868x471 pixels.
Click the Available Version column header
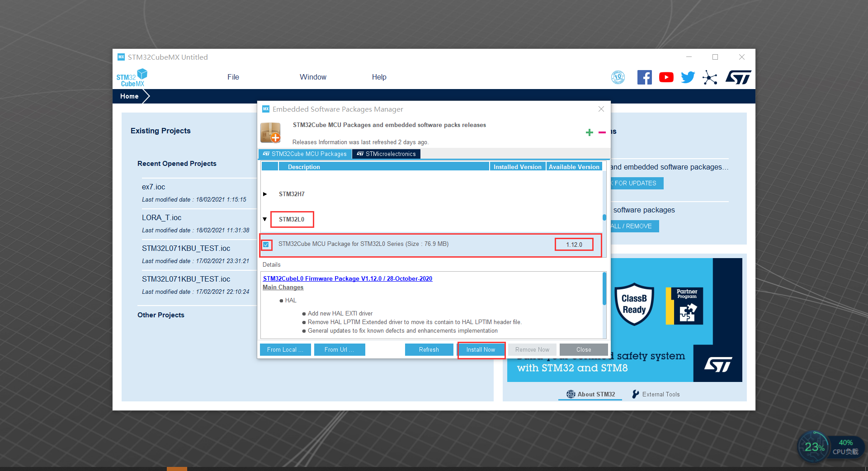coord(574,167)
